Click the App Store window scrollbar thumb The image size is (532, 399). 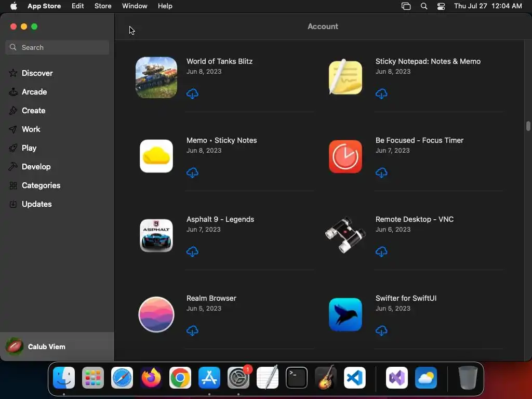[x=528, y=126]
